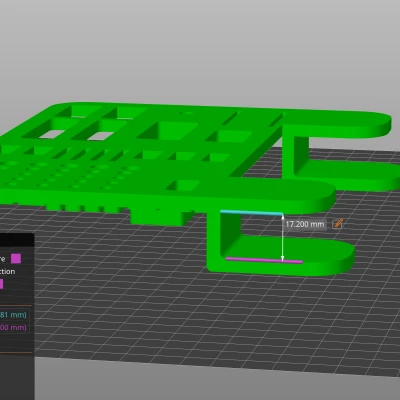Click the magenta '00 mm)' value in panel
The image size is (400, 400).
13,327
